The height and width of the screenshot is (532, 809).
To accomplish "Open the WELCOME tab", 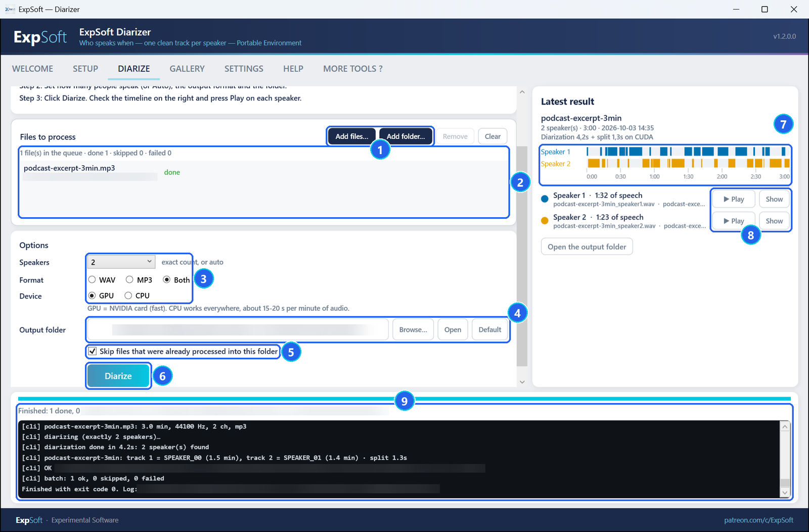I will [33, 69].
